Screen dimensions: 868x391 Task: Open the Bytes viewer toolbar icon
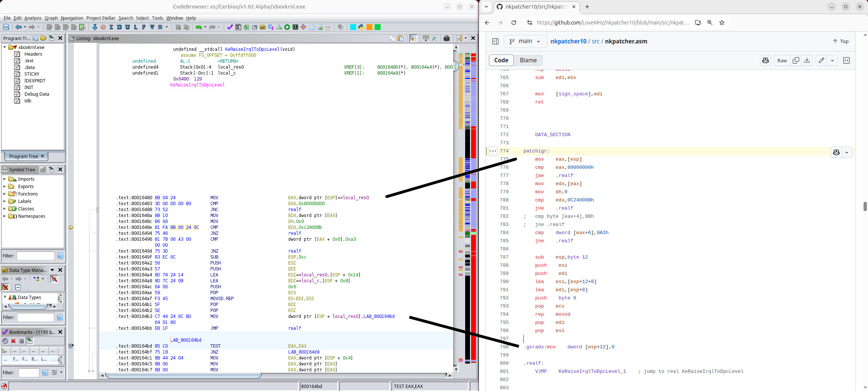[x=238, y=27]
